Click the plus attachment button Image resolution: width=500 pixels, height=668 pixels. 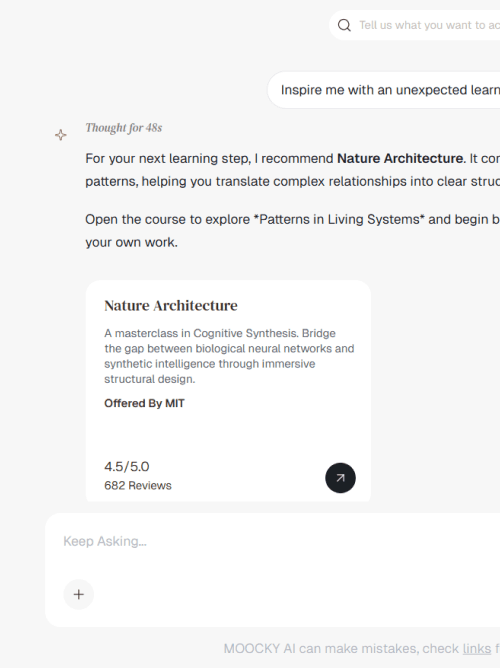point(79,594)
